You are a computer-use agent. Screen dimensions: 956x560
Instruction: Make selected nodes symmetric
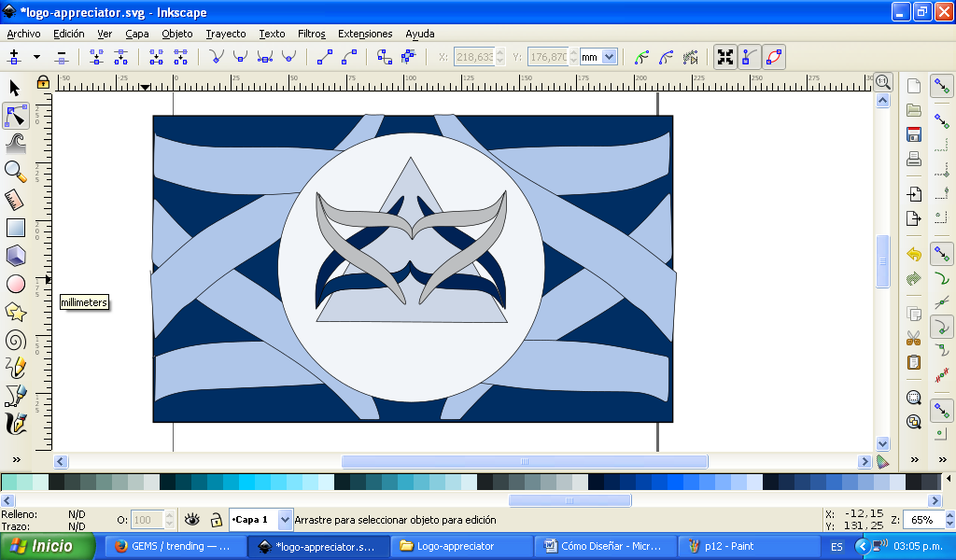click(x=264, y=57)
